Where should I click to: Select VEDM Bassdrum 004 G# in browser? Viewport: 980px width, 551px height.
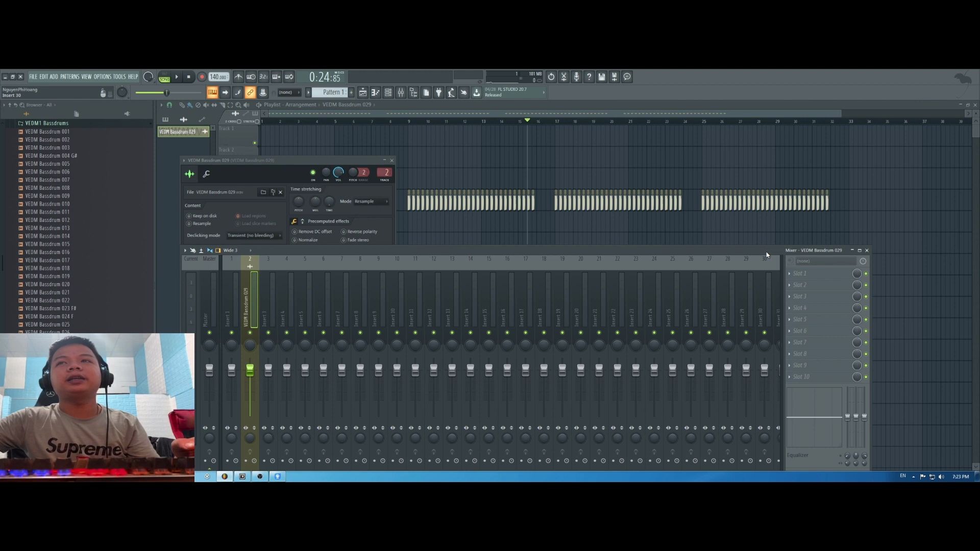click(51, 156)
